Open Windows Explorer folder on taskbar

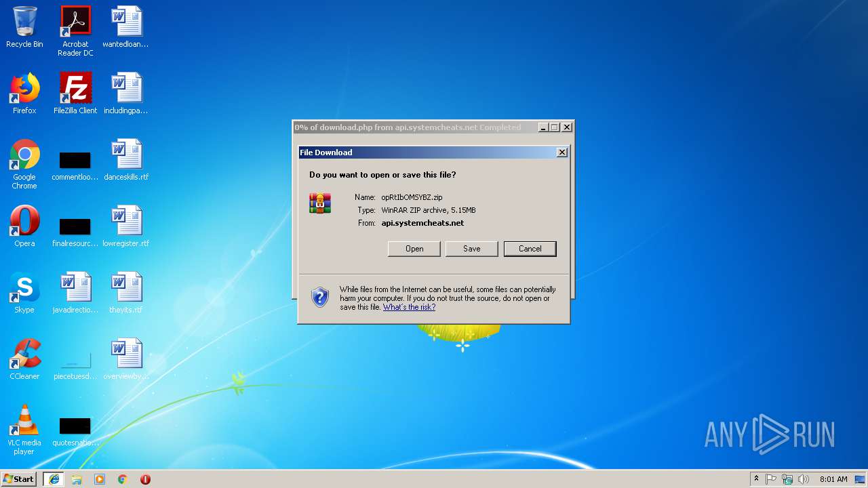tap(77, 479)
